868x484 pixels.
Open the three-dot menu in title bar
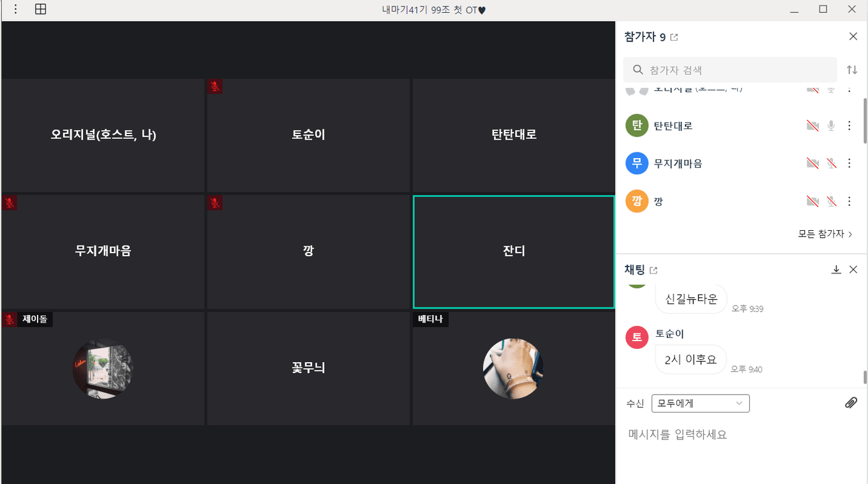(x=16, y=10)
